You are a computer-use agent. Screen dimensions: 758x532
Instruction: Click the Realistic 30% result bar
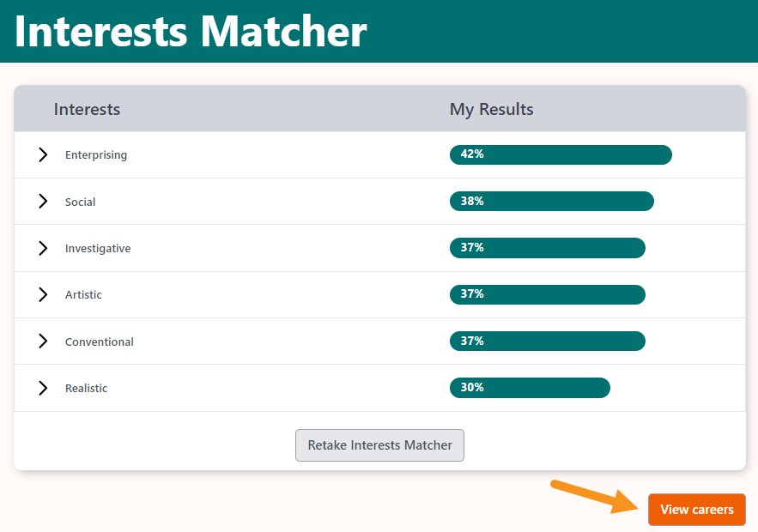pyautogui.click(x=530, y=388)
